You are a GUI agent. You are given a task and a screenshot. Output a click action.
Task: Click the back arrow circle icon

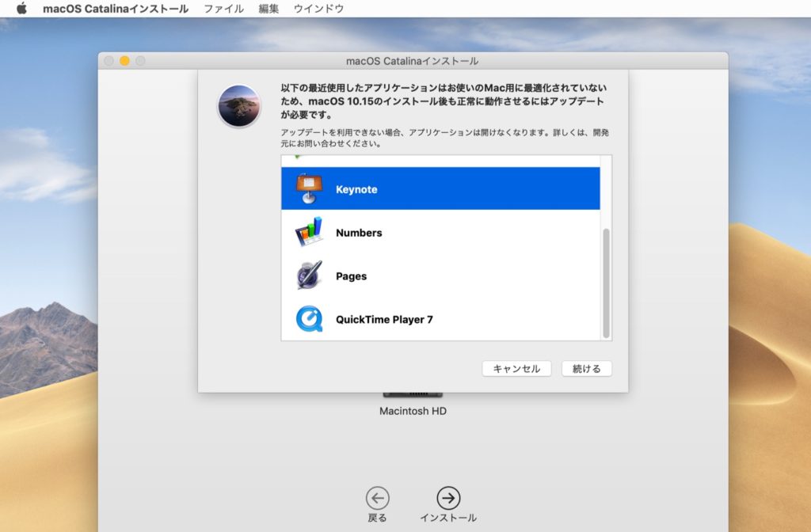(x=378, y=497)
